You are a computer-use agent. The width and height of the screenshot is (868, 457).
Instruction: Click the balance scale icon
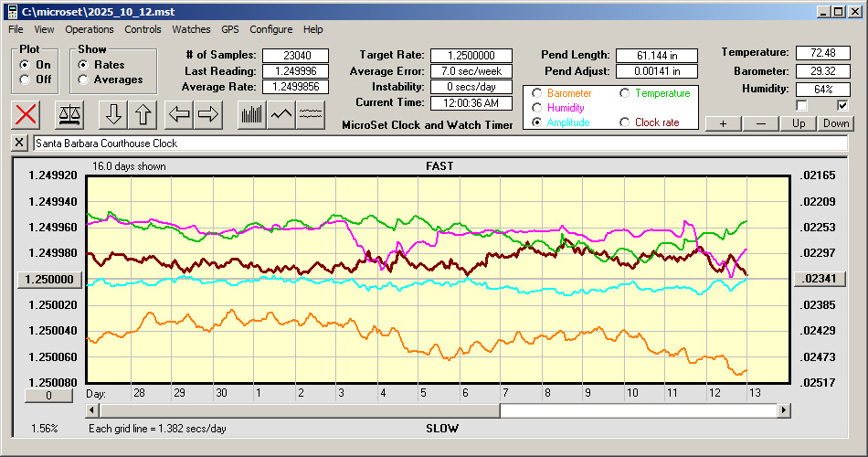pyautogui.click(x=69, y=114)
